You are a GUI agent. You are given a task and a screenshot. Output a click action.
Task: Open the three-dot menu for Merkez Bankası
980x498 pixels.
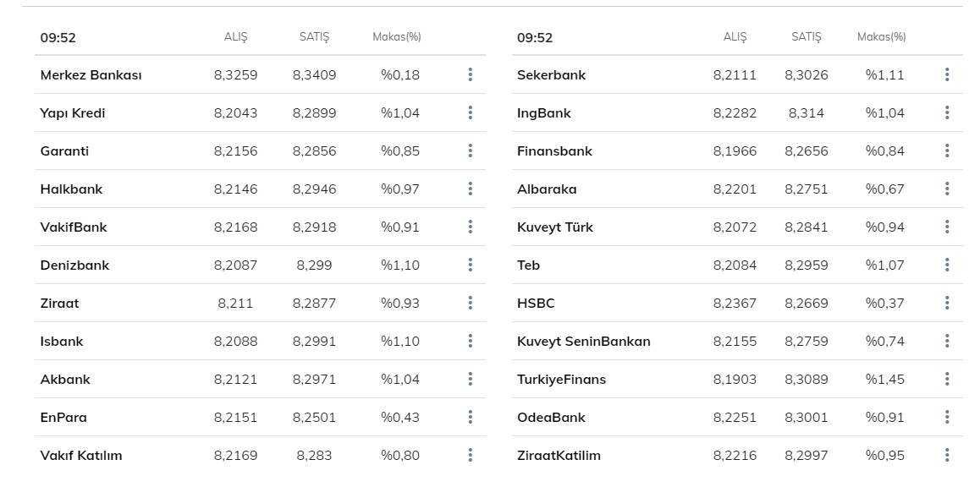click(x=470, y=74)
